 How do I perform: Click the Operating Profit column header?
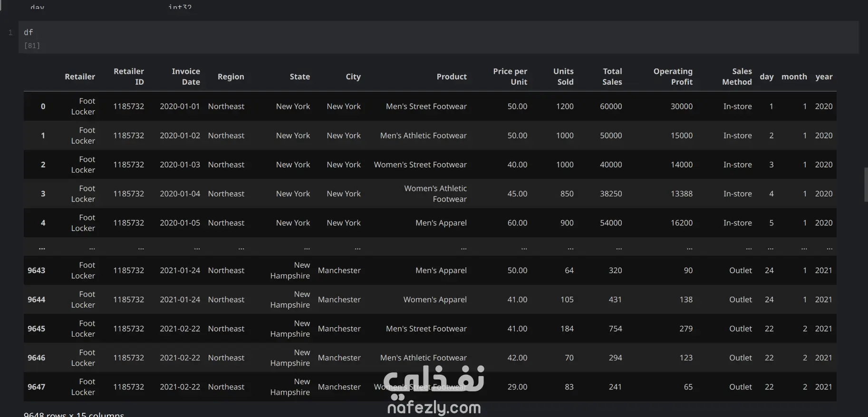point(673,77)
